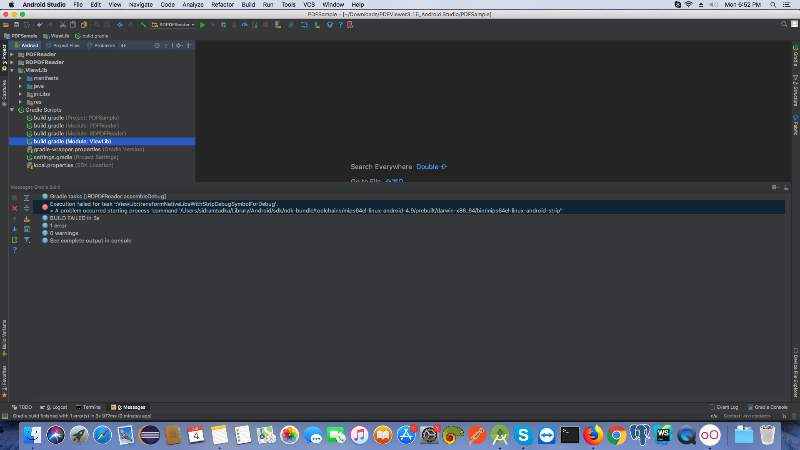This screenshot has width=800, height=450.
Task: Expand the PDFReader module node
Action: (11, 54)
